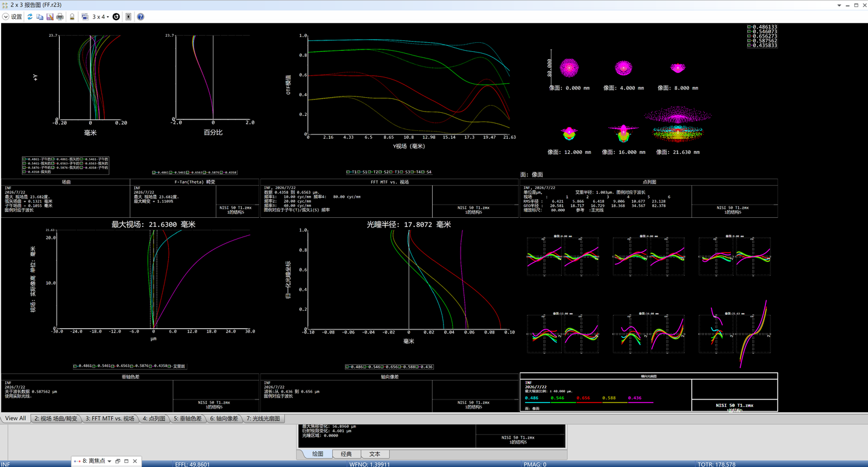Viewport: 868px width, 467px height.
Task: Restore the 8: 离焦点 docked window
Action: click(x=118, y=462)
